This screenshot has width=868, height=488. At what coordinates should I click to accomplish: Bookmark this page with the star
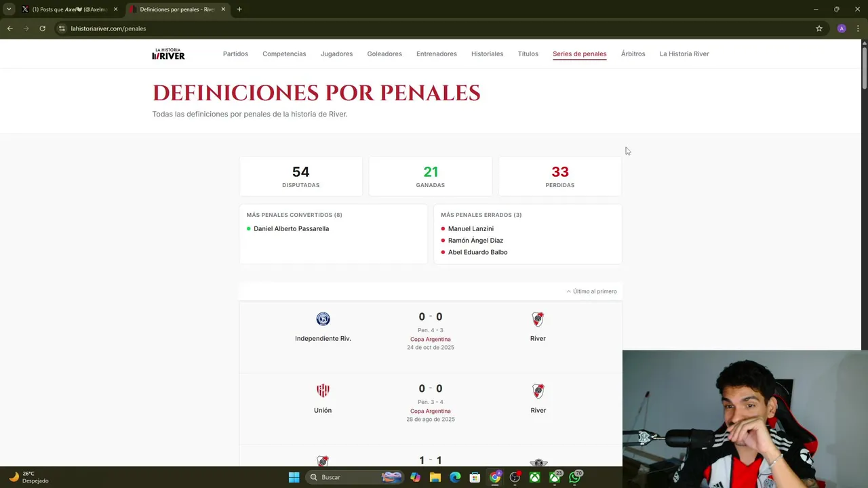[819, 28]
